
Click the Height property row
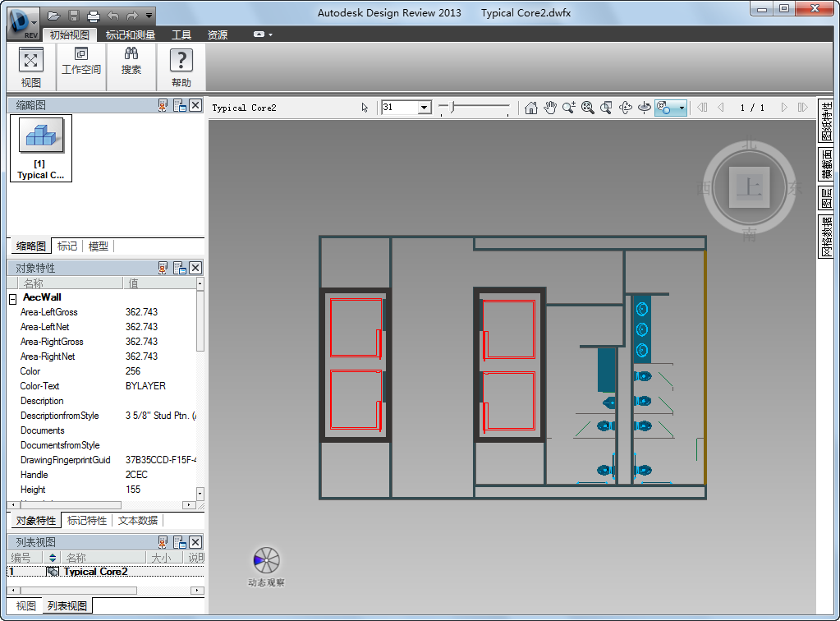click(102, 490)
